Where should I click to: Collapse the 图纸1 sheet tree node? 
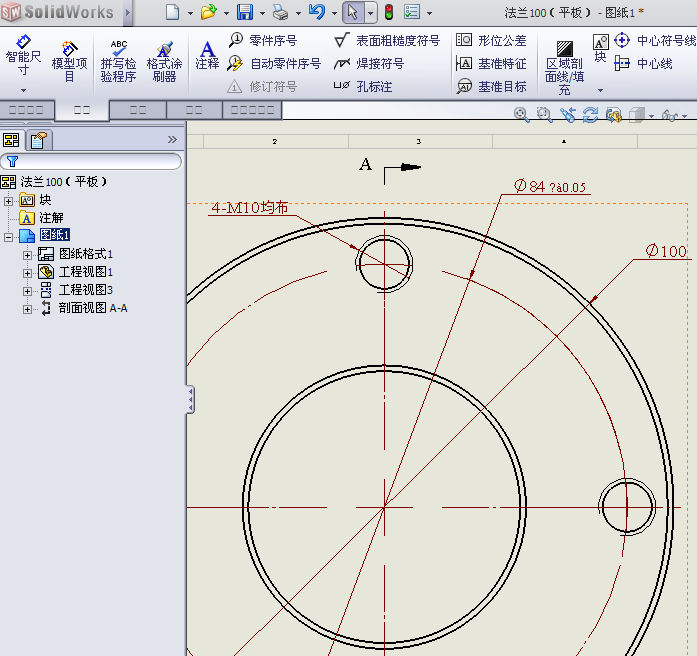9,236
